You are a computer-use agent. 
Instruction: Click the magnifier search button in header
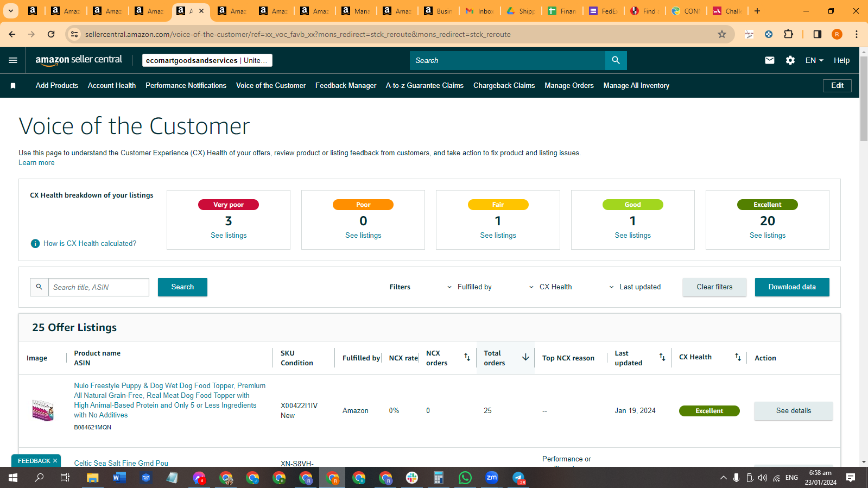pyautogui.click(x=616, y=60)
